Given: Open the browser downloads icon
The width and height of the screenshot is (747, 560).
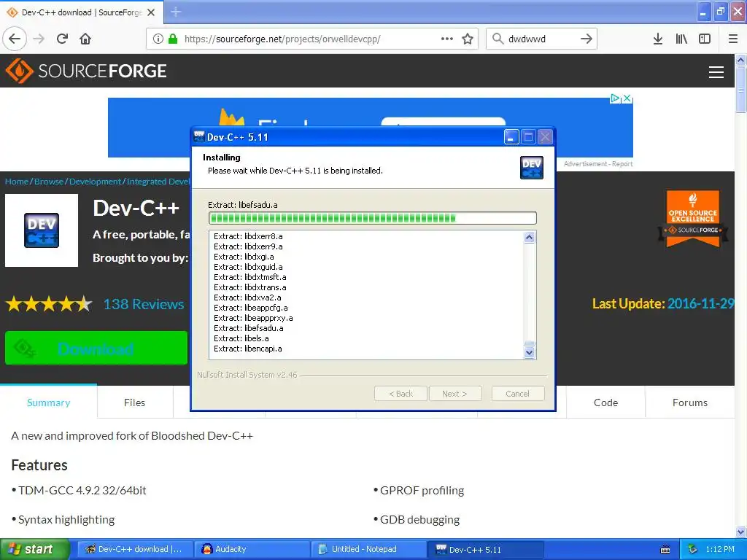Looking at the screenshot, I should tap(657, 39).
